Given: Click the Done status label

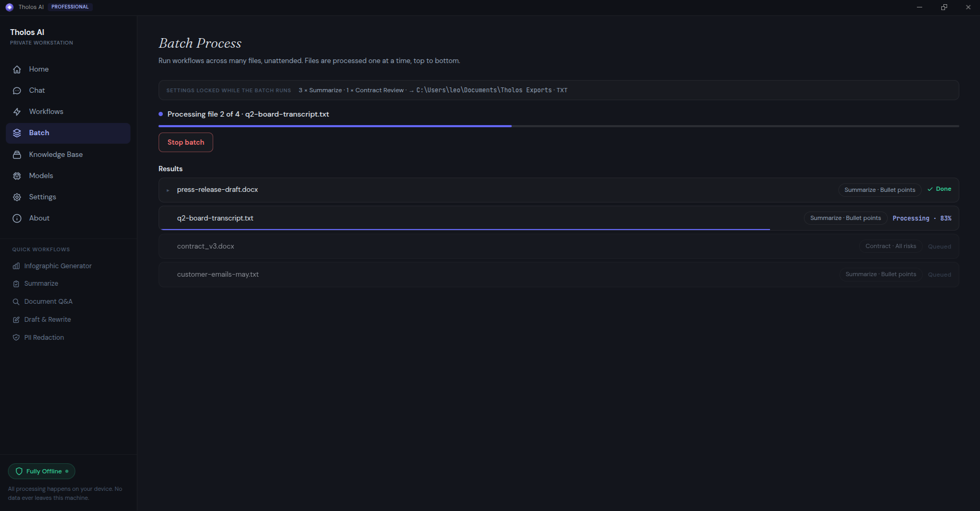Looking at the screenshot, I should coord(943,189).
